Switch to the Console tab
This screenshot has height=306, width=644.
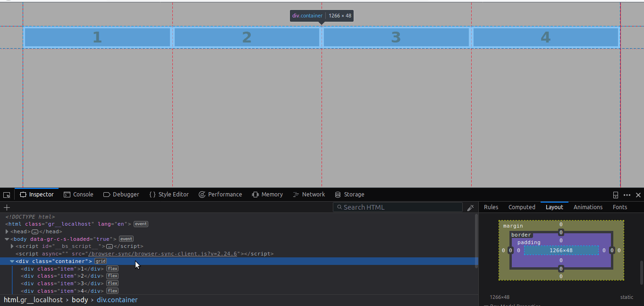(x=78, y=195)
